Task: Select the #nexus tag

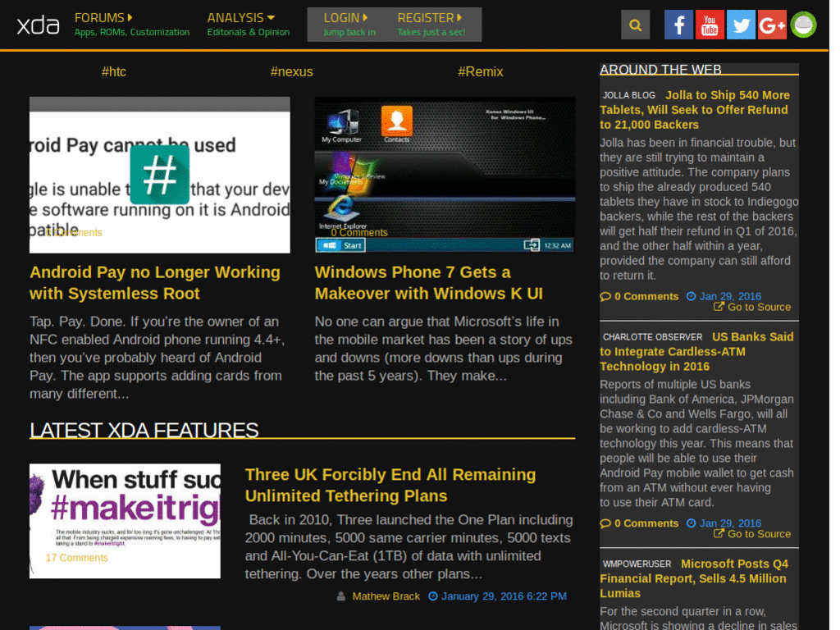Action: pyautogui.click(x=291, y=71)
